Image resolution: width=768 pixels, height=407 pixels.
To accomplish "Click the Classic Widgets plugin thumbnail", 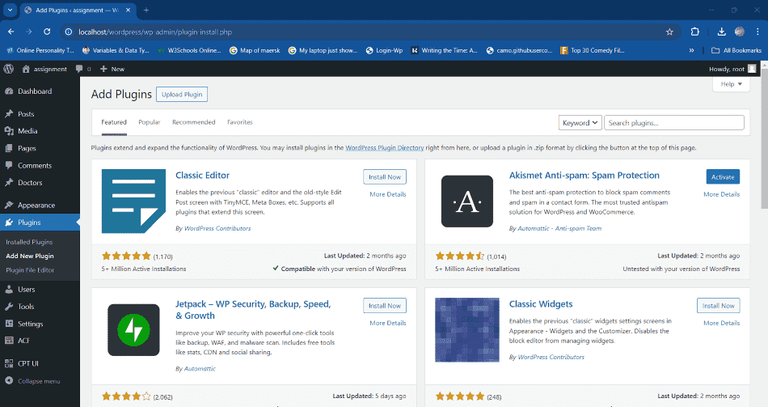I will point(467,330).
